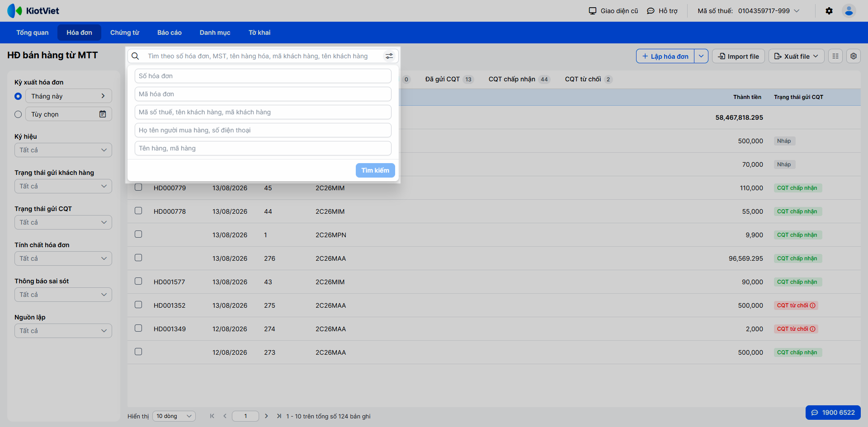Click the page number input box
Viewport: 868px width, 427px height.
245,416
